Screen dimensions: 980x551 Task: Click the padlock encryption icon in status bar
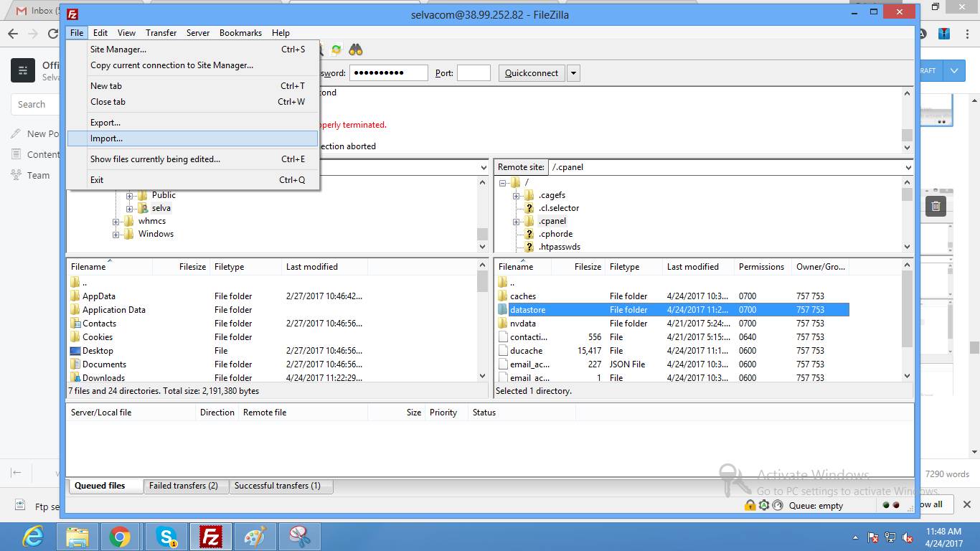coord(750,505)
